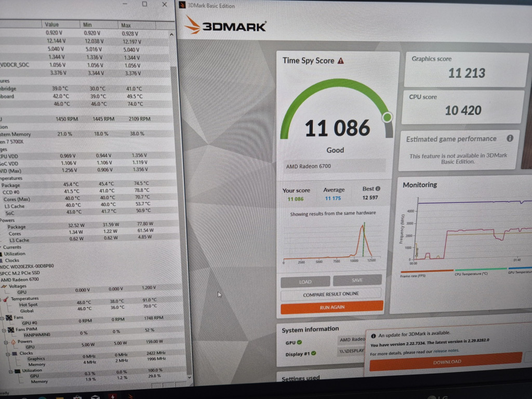Click COMPARE RESULT ONLINE
Viewport: 532px width, 399px height.
[x=331, y=294]
